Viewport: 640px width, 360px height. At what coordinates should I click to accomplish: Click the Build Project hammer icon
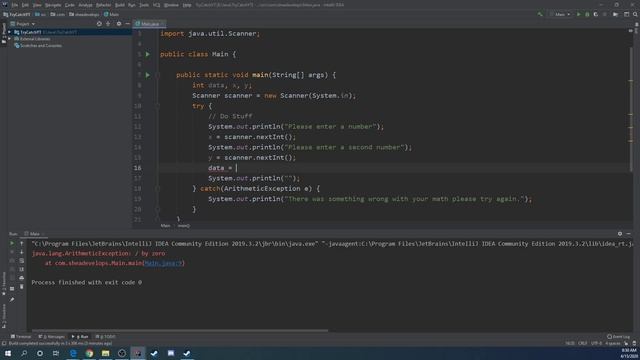(540, 14)
